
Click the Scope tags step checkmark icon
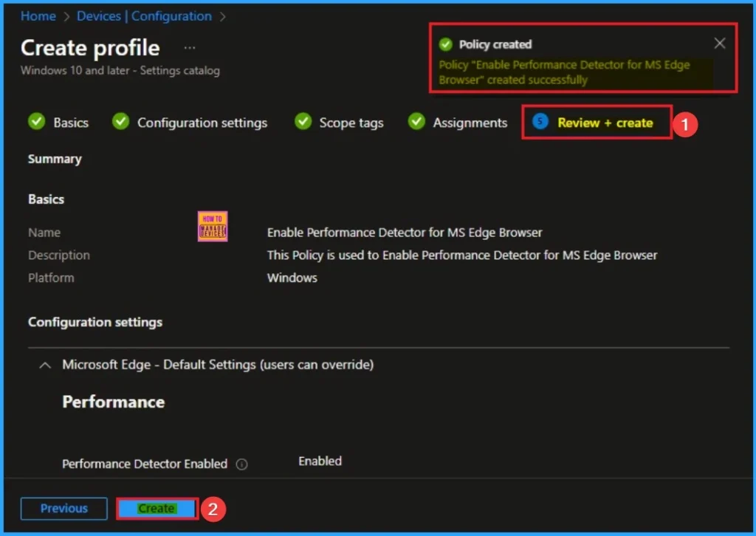point(303,122)
